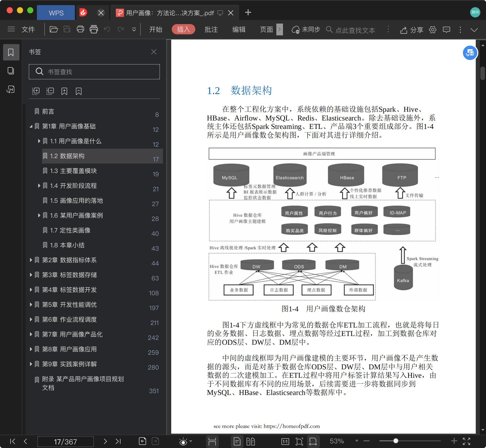Click the 17/367 page number field
Viewport: 486px width, 448px height.
[65, 442]
